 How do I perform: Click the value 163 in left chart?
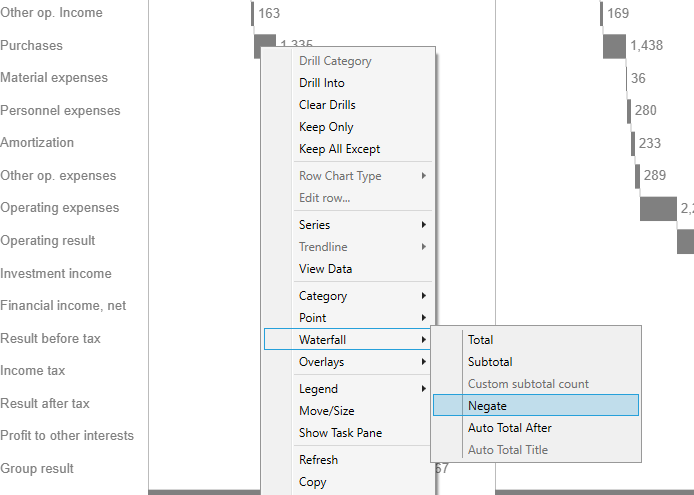(269, 13)
